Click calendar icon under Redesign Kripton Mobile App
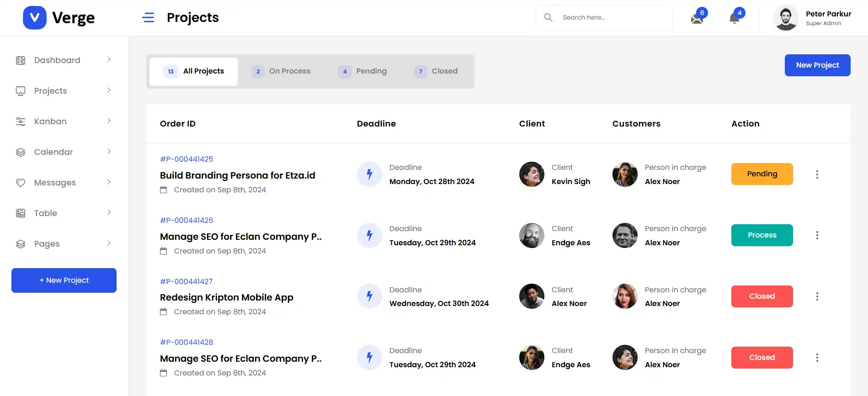 (x=164, y=312)
